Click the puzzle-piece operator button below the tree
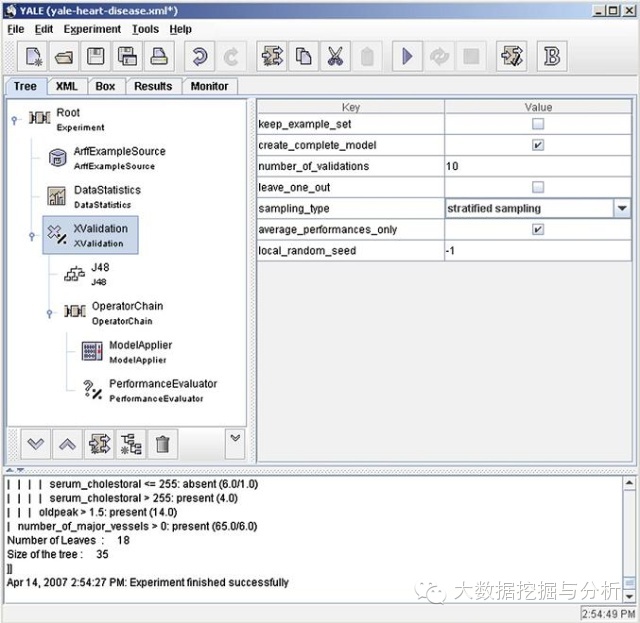The height and width of the screenshot is (623, 640). 99,444
